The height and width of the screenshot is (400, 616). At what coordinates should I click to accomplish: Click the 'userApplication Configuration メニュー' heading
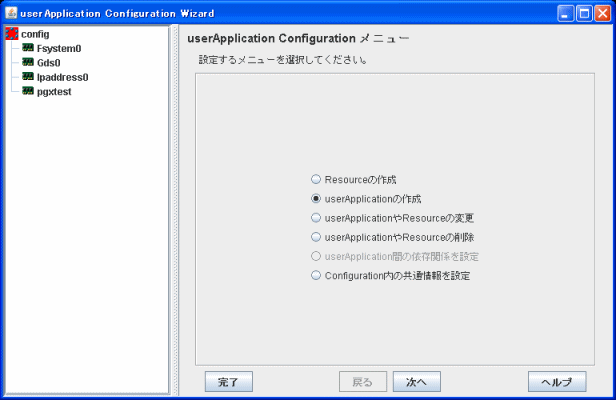point(298,39)
